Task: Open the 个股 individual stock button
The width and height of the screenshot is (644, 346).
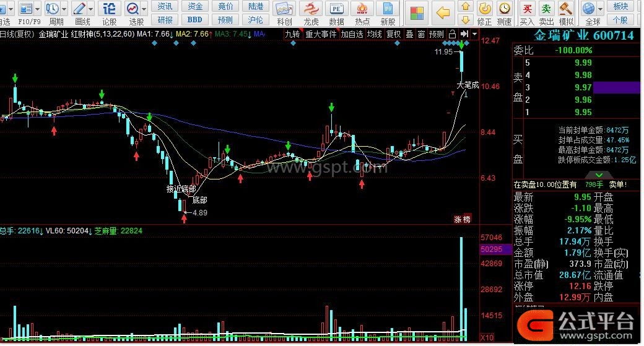Action: 620,20
